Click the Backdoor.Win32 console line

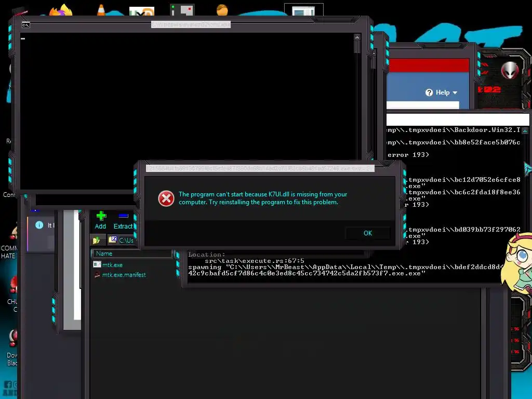(454, 130)
